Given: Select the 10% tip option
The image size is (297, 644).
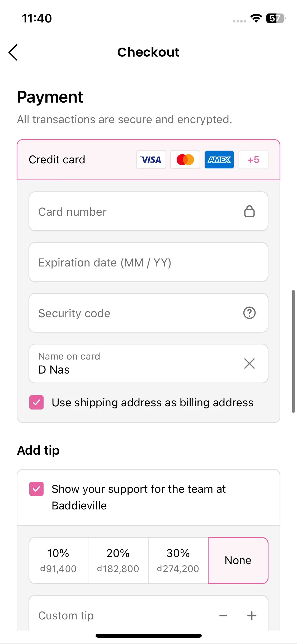Looking at the screenshot, I should coord(58,560).
